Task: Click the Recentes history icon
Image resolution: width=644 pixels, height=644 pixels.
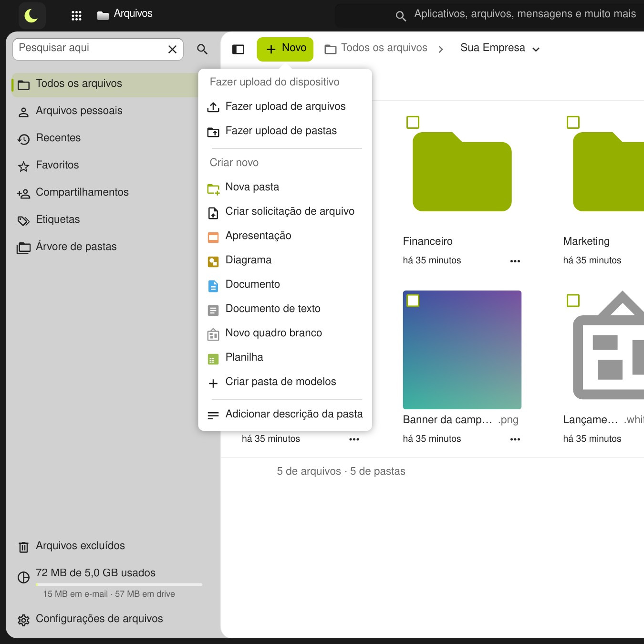Action: tap(23, 139)
